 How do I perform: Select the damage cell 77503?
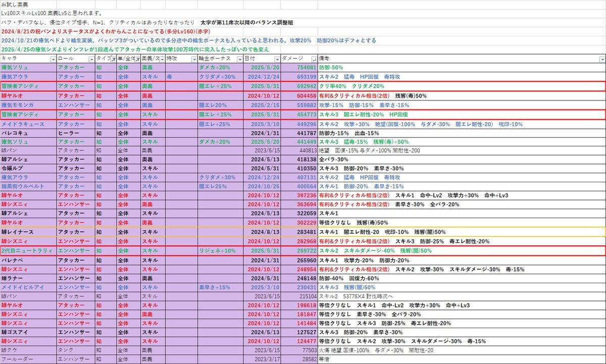click(x=299, y=350)
